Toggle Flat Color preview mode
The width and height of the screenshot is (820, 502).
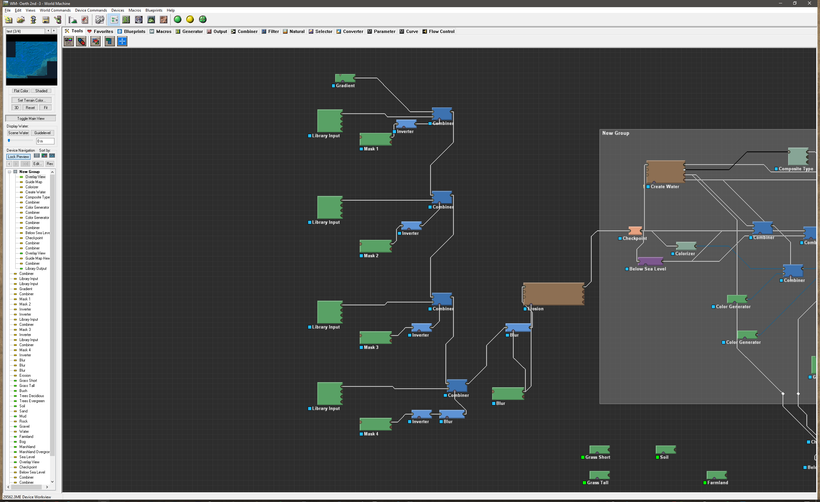(21, 91)
